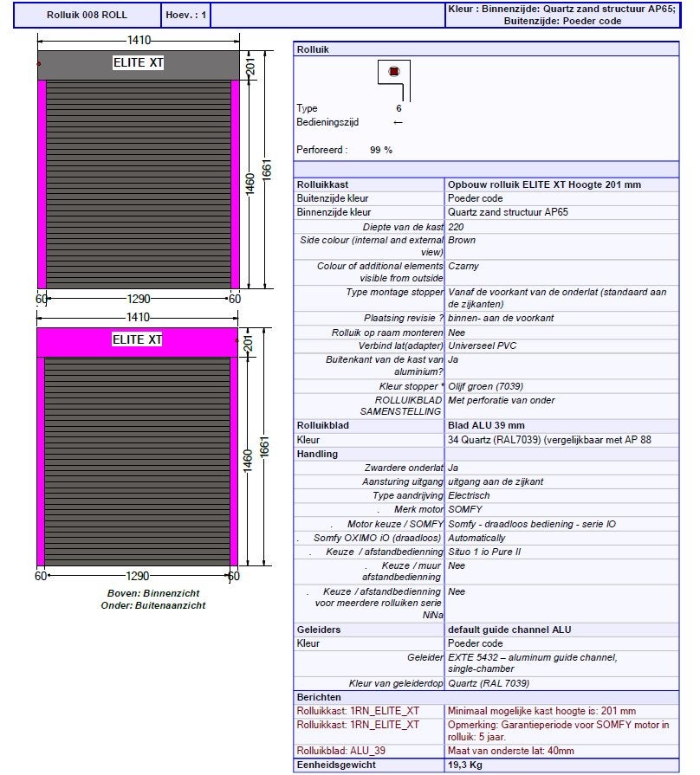Click the Merk motor value SOMFY
700x775 pixels.
465,509
